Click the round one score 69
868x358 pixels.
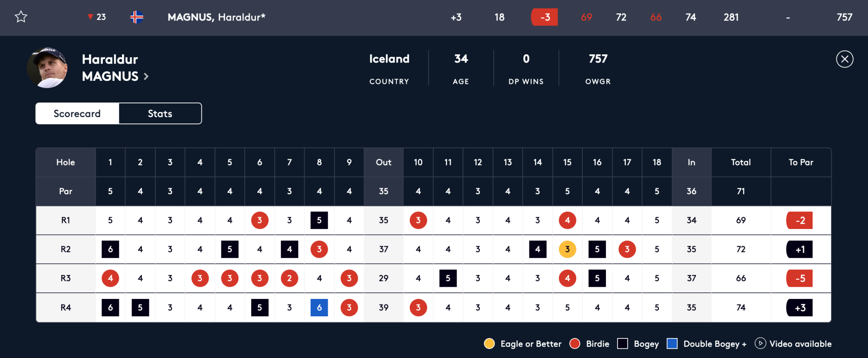(586, 17)
